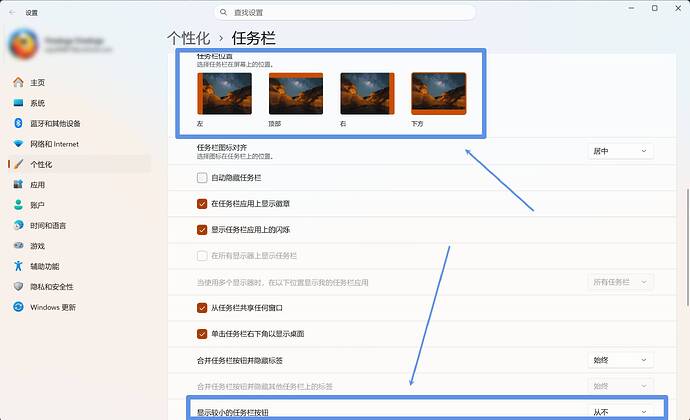Click the 个性化 breadcrumb link

click(189, 38)
